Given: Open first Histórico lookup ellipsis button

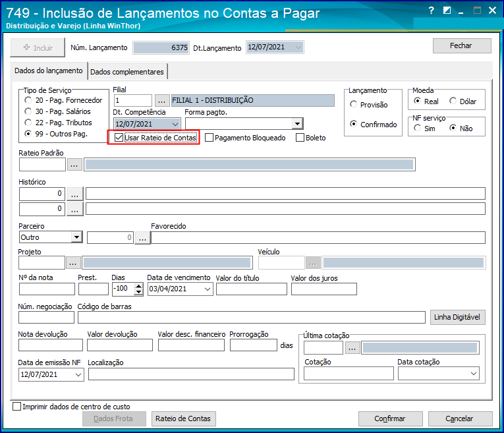Looking at the screenshot, I should pos(74,194).
